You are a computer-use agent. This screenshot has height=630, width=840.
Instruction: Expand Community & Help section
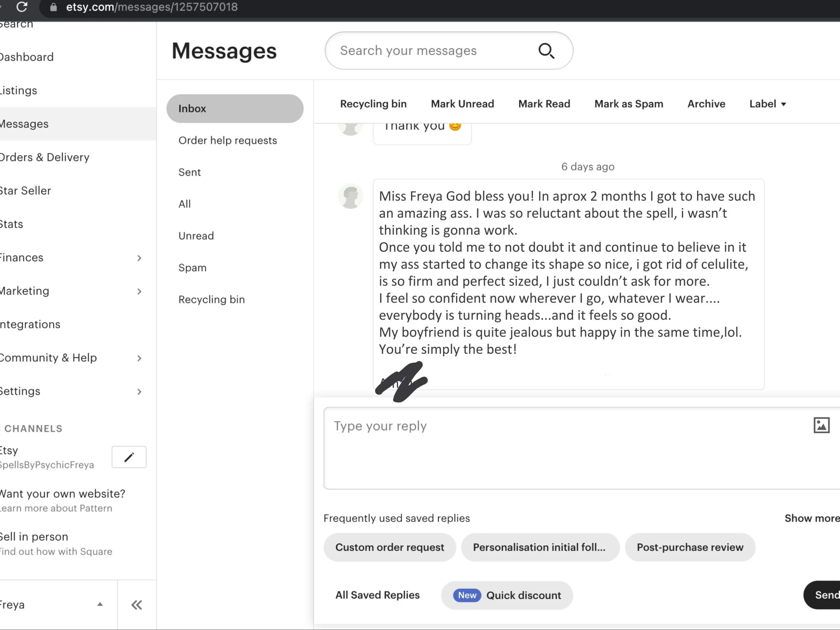[139, 358]
